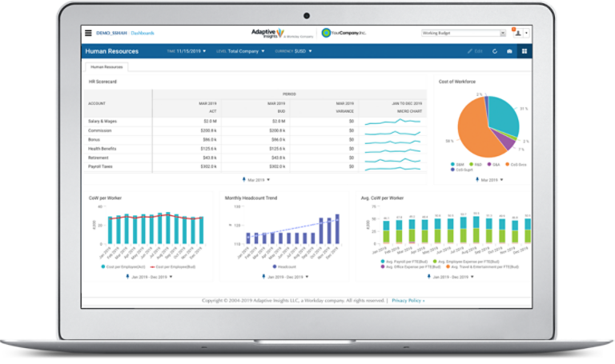The height and width of the screenshot is (364, 615).
Task: Click the pencil Edit icon
Action: pyautogui.click(x=476, y=51)
